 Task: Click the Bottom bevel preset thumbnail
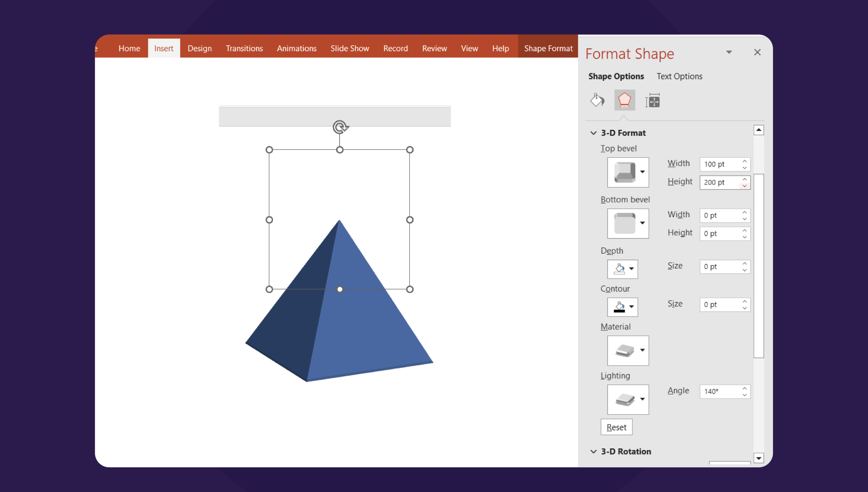point(625,224)
